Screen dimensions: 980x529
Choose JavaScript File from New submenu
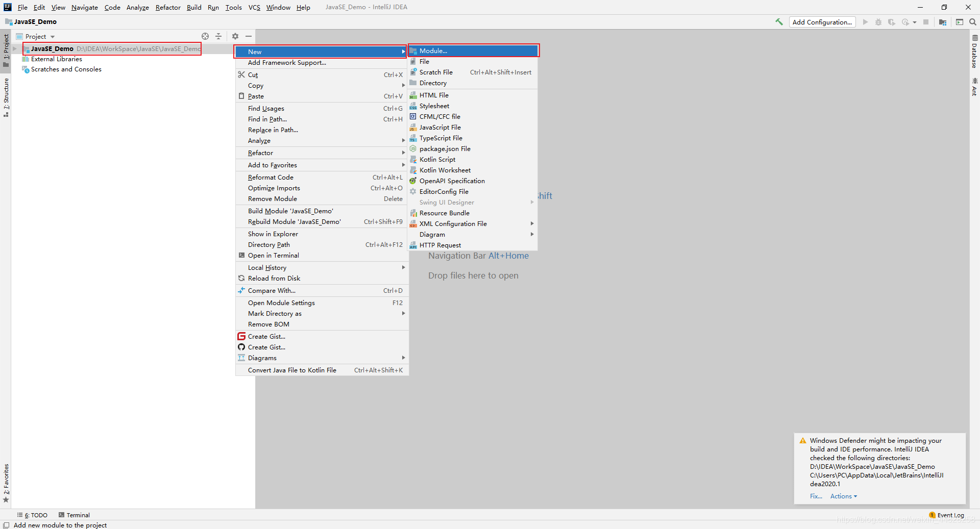coord(473,128)
